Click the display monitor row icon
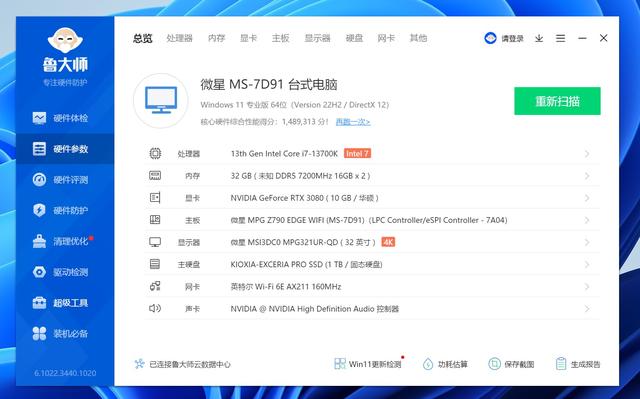Image resolution: width=640 pixels, height=399 pixels. (155, 242)
